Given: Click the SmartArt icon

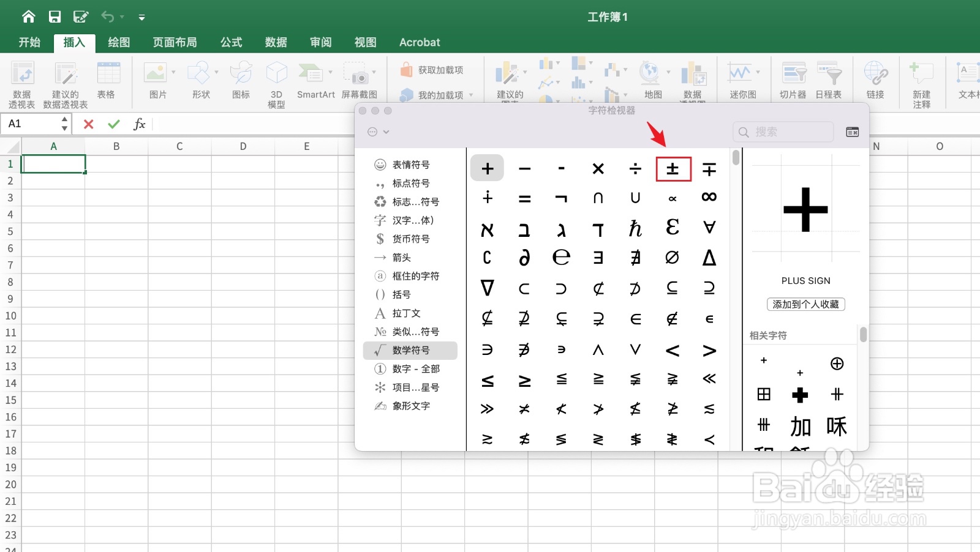Looking at the screenshot, I should 312,73.
